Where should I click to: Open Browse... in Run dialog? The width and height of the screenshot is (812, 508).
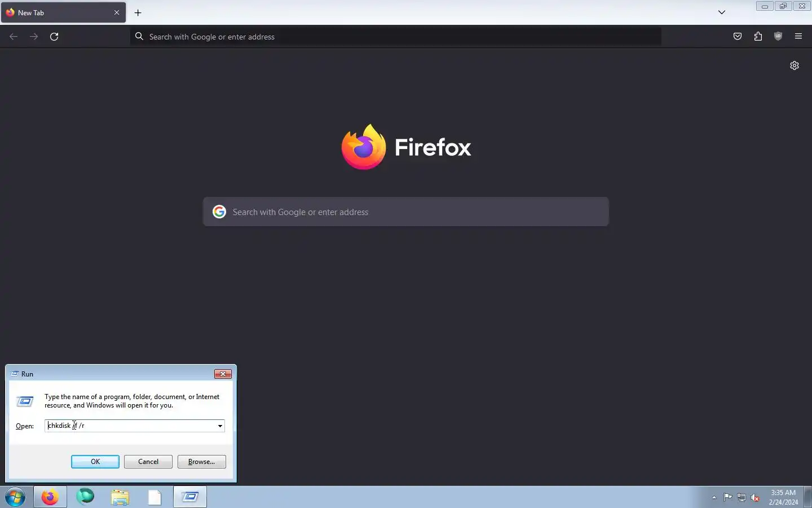[x=202, y=462]
